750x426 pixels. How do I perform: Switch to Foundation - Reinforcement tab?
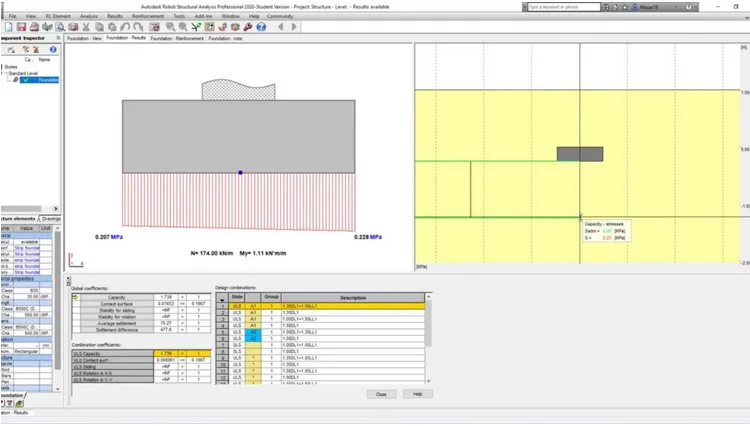177,38
